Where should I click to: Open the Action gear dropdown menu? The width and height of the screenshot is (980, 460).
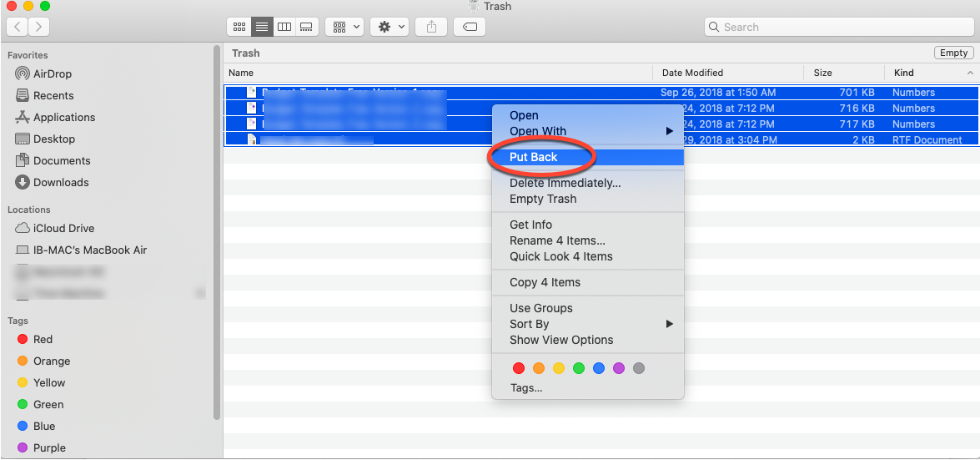point(390,27)
